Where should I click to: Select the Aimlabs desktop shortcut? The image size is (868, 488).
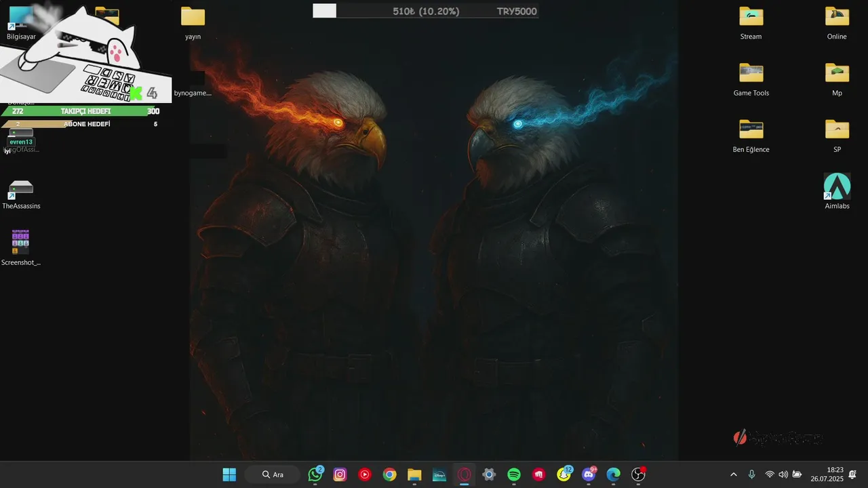pyautogui.click(x=837, y=191)
